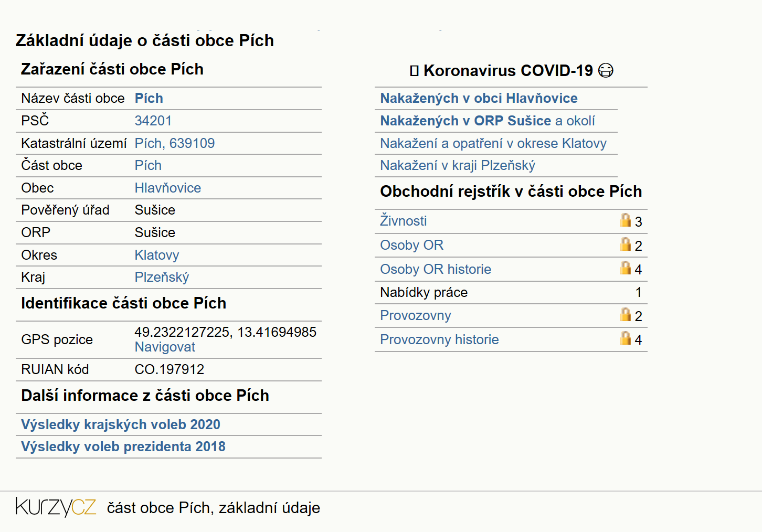Click the lock icon beside Provozovny

click(625, 314)
